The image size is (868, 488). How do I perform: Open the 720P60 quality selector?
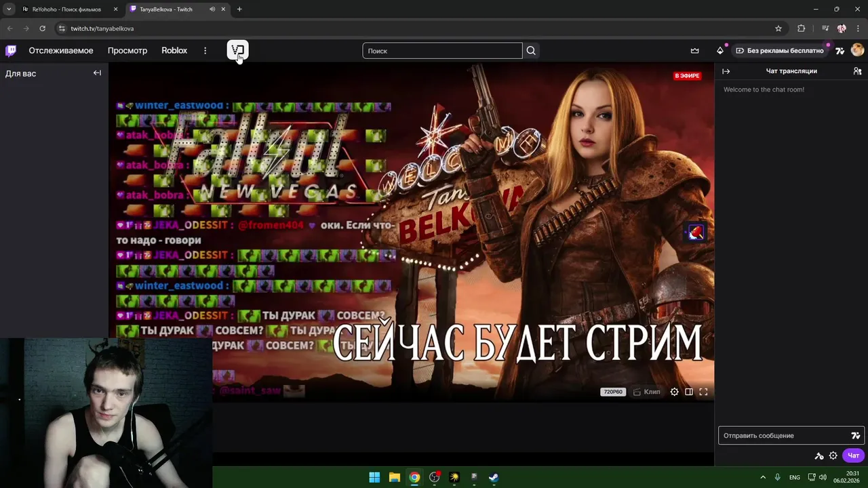coord(613,392)
